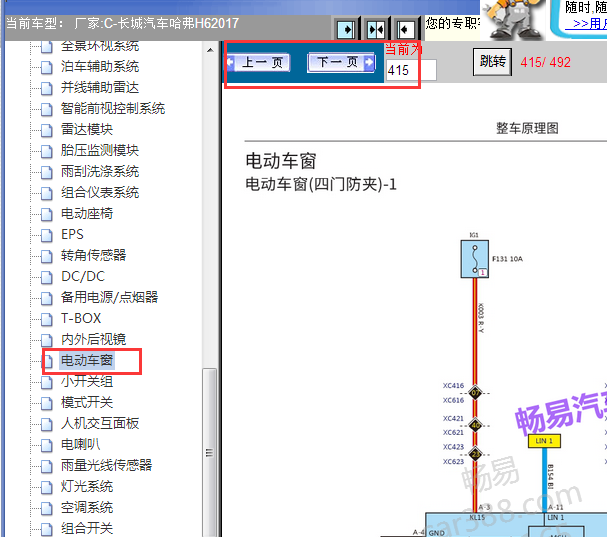Select T-BOX in the tree
The image size is (607, 537).
click(81, 318)
